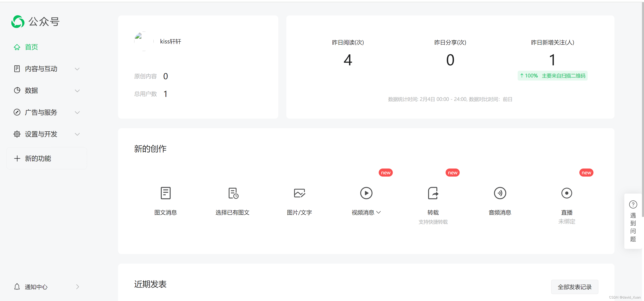Click the 图文消息 article icon
Screen dimensions: 644x301
tap(166, 193)
